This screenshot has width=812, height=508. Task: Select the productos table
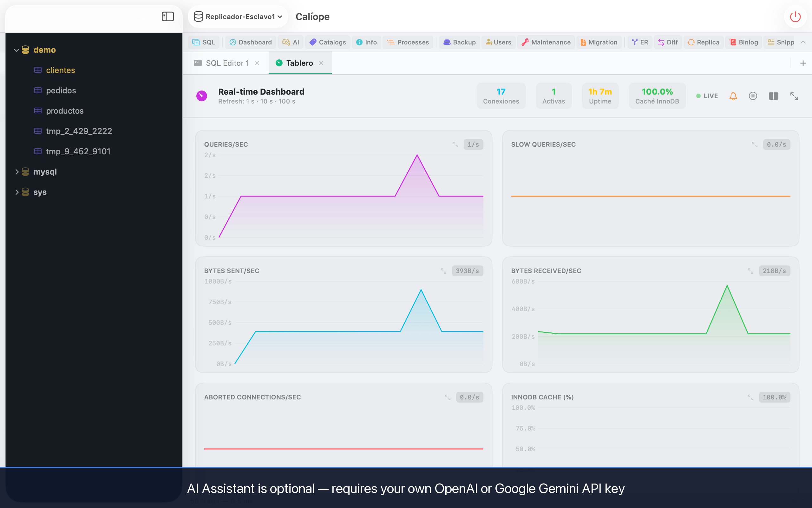click(x=64, y=111)
